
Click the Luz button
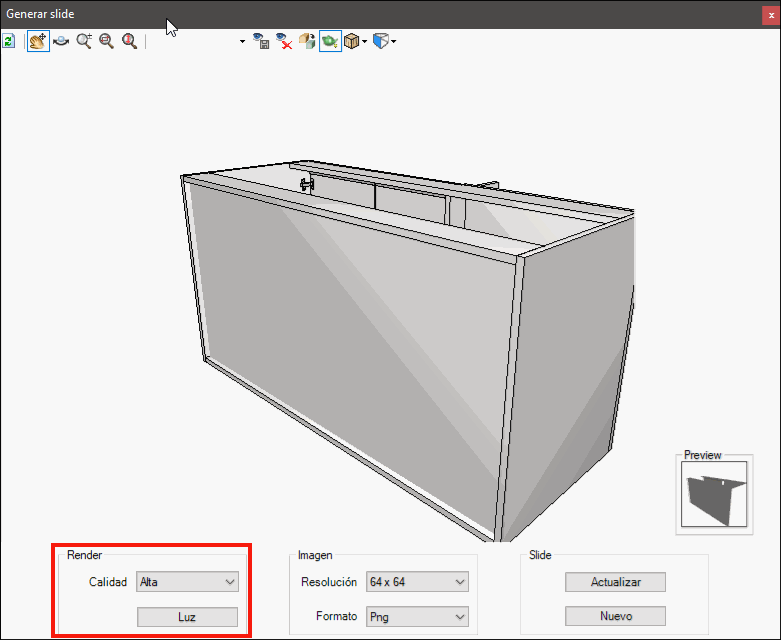[x=187, y=617]
